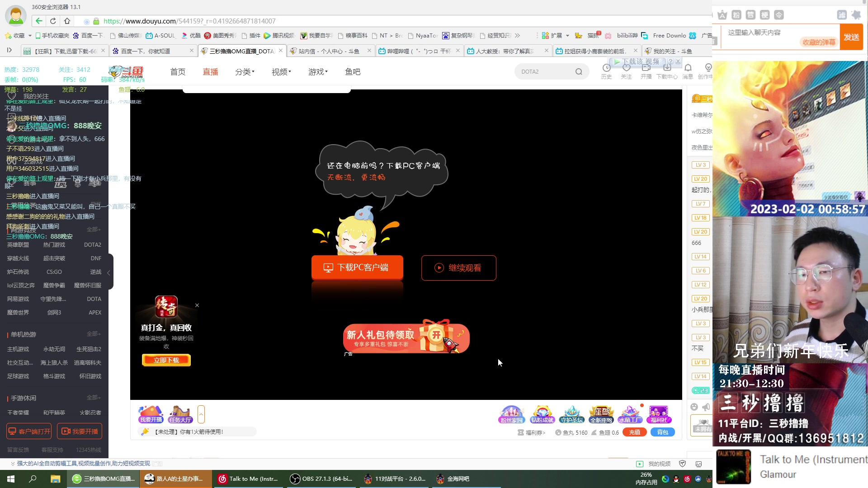Open the APEX category link
The height and width of the screenshot is (488, 868).
point(95,313)
